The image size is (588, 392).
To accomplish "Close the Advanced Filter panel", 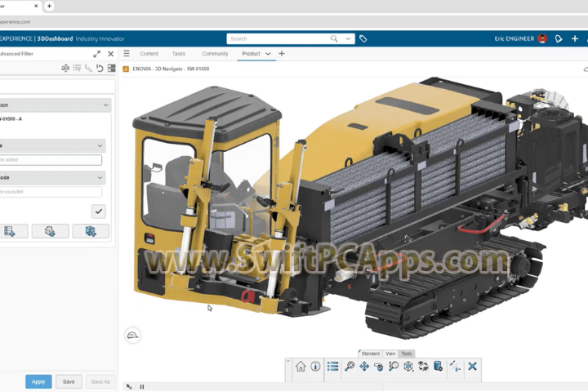I will [110, 54].
